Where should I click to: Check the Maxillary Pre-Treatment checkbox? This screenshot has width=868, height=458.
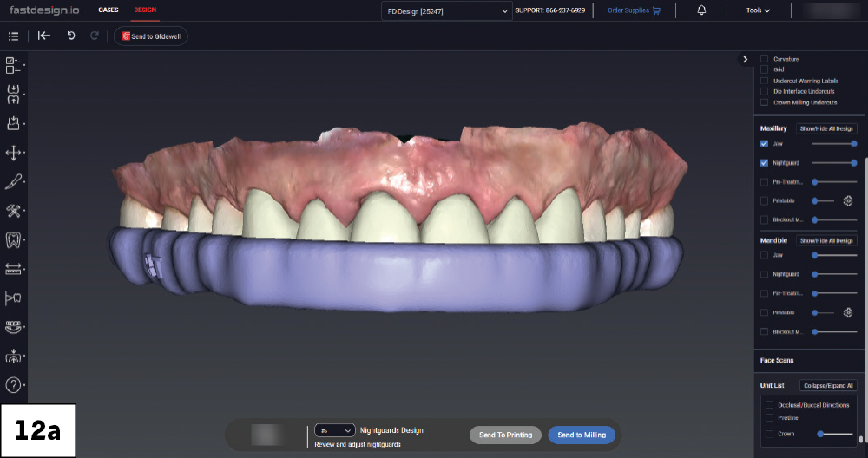click(x=764, y=182)
